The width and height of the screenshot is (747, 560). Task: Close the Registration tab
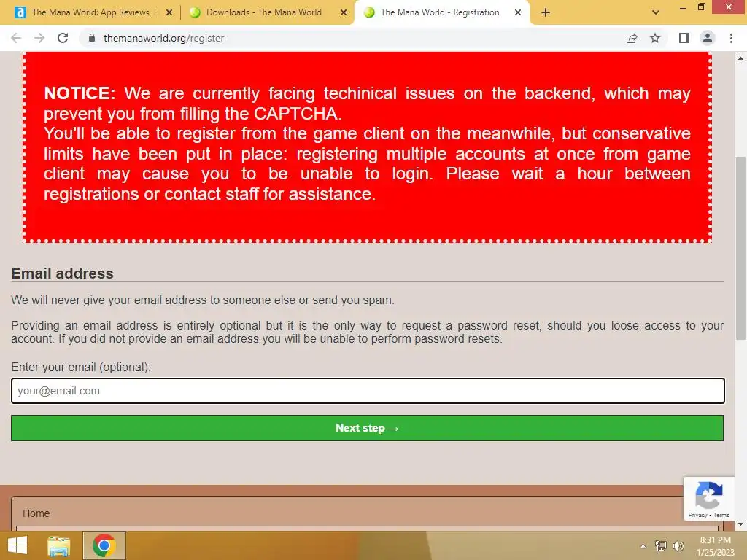(518, 12)
